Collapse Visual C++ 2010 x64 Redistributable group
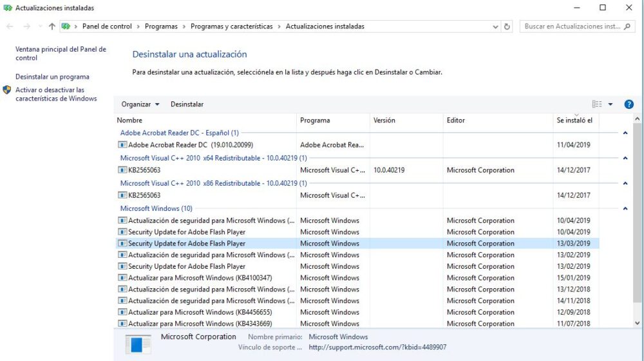Viewport: 644px width, 361px height. pos(625,159)
